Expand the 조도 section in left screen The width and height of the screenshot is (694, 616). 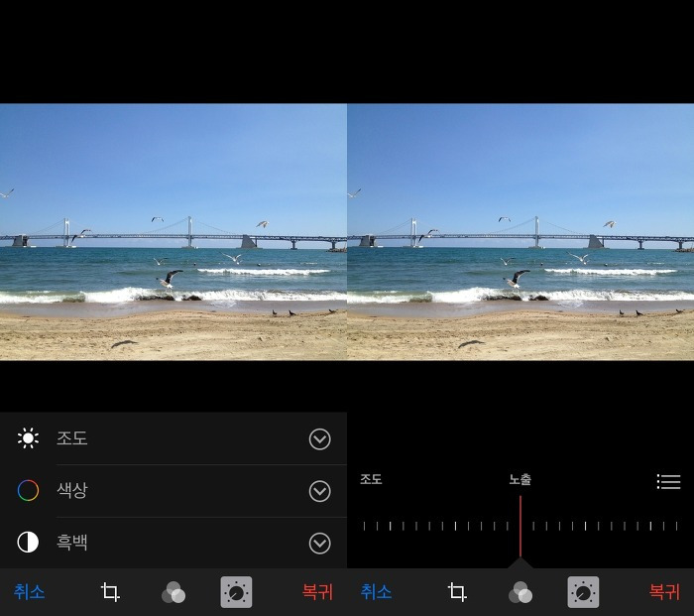(x=319, y=439)
